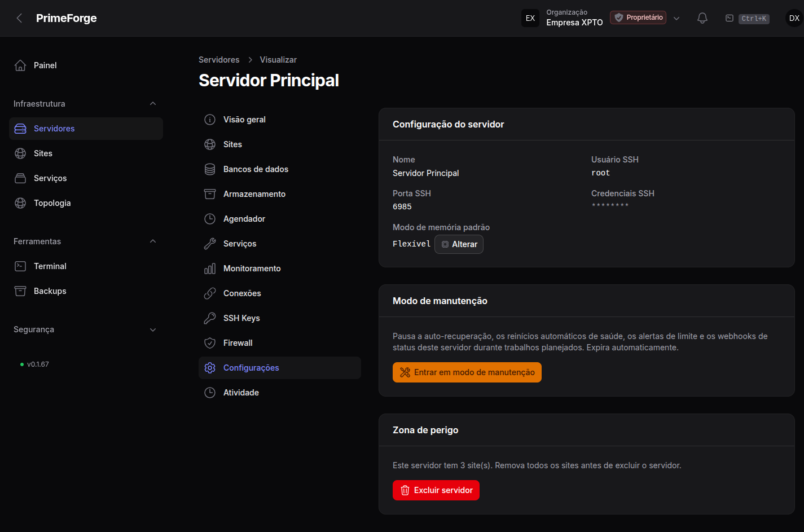Click the Excluir servidor button

(436, 490)
